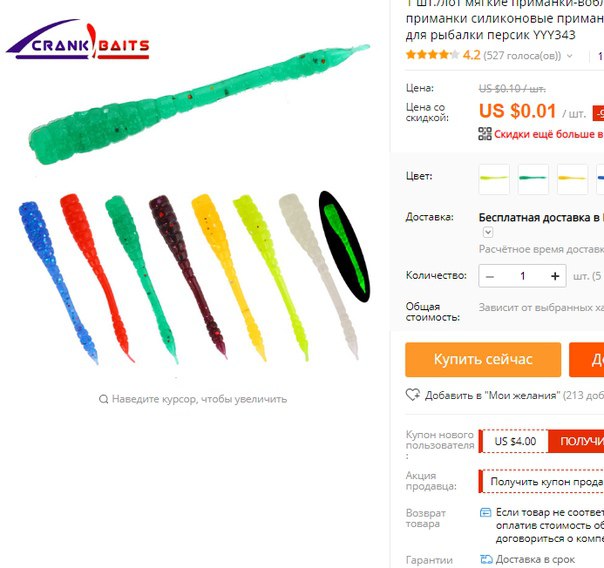Click the on-time delivery guarantee icon
The image size is (604, 568).
[x=486, y=559]
